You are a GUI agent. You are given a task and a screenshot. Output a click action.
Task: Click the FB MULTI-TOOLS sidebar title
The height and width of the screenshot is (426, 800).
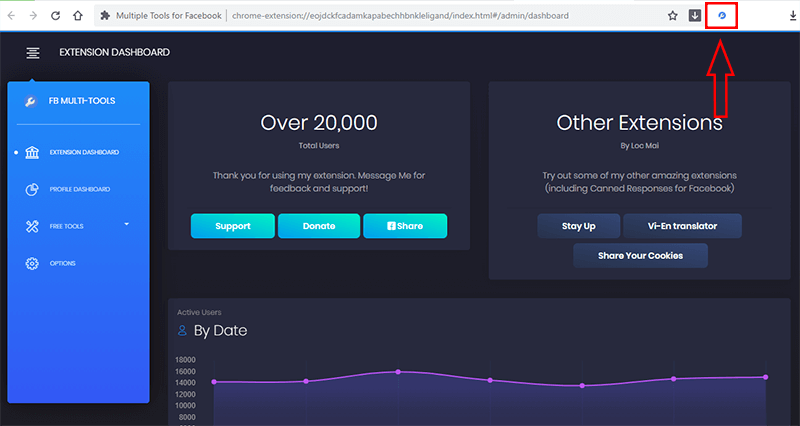[82, 101]
